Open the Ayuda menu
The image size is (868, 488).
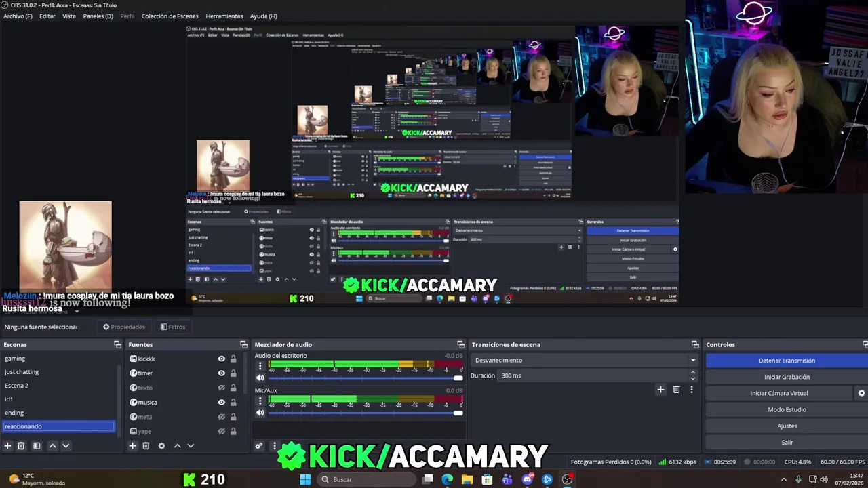click(x=263, y=16)
